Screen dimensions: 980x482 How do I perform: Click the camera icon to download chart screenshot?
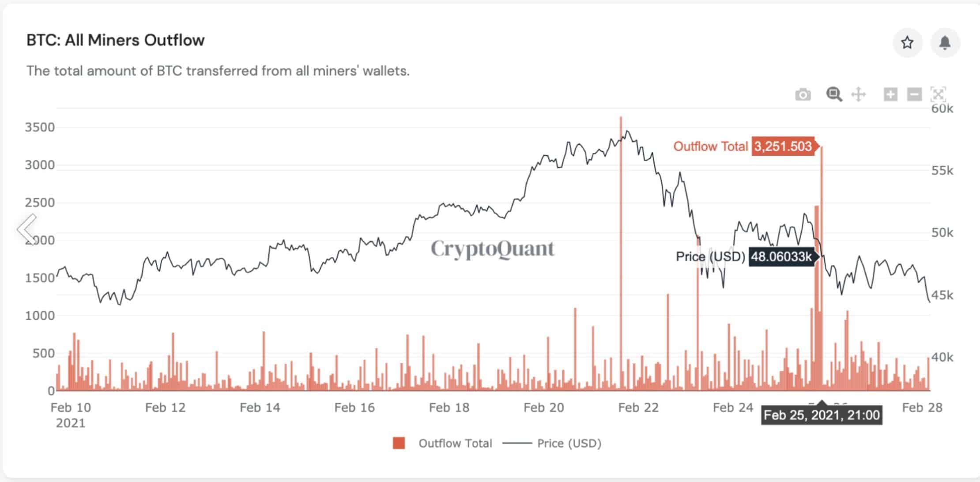point(803,94)
